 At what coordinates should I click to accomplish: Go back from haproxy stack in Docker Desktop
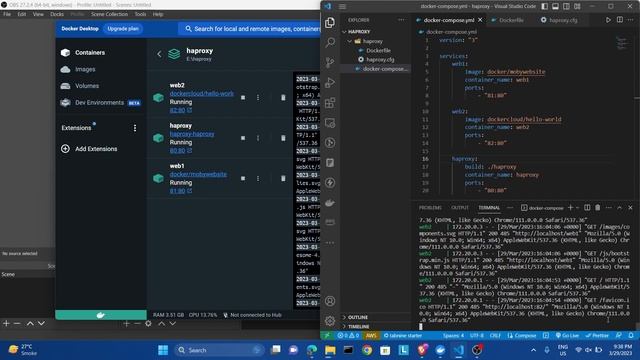[x=159, y=54]
